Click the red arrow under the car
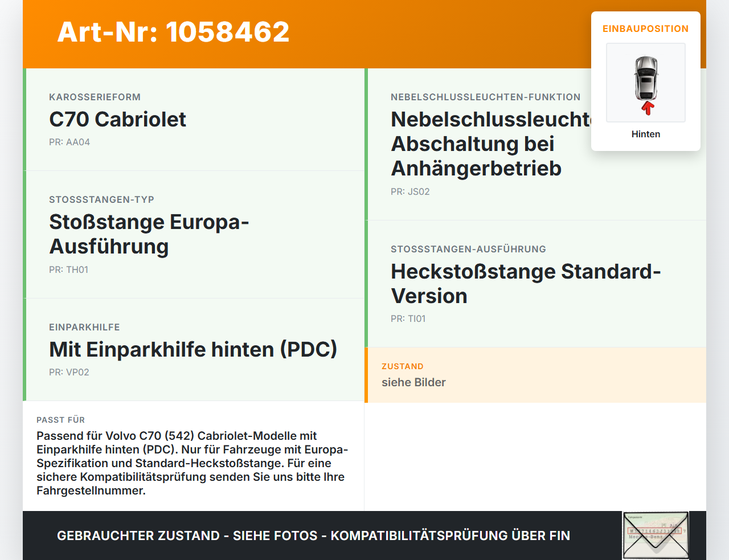 coord(648,108)
